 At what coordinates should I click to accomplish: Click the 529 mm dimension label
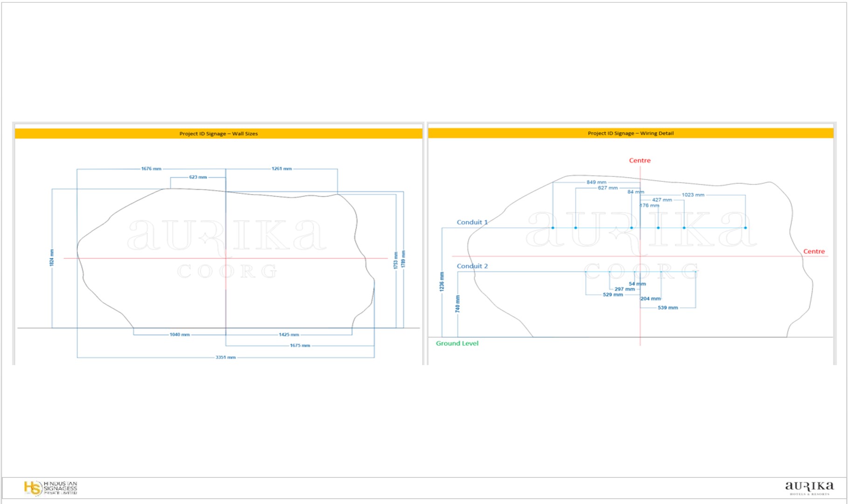tap(613, 295)
